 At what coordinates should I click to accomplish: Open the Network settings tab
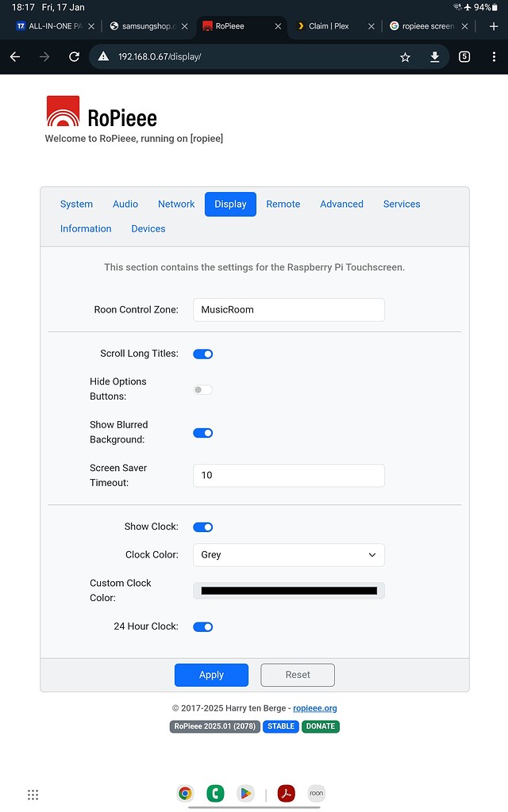(176, 204)
